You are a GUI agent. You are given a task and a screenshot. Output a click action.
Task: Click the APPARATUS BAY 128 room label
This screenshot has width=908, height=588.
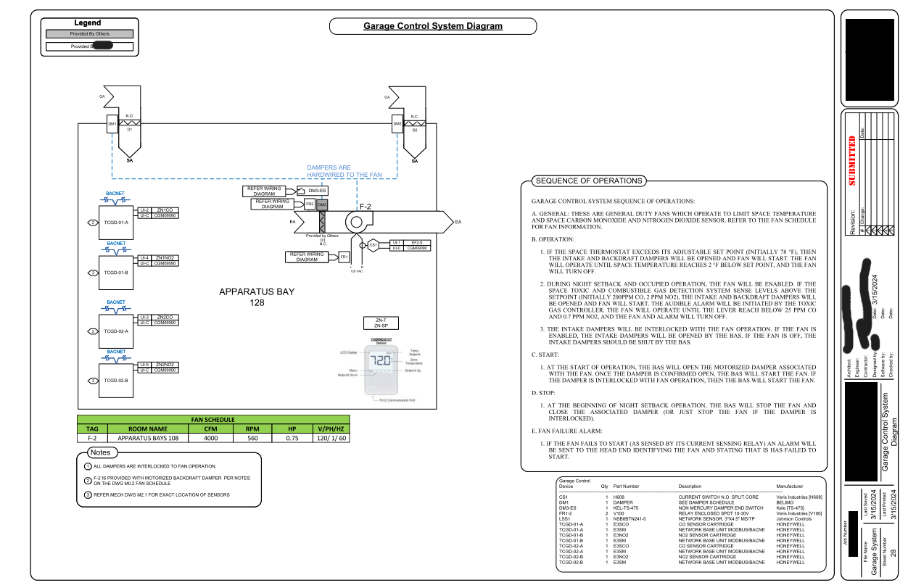[257, 297]
